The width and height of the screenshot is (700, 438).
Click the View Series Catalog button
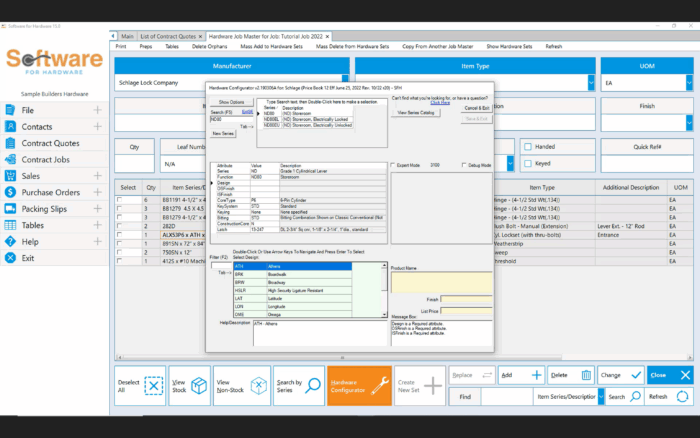pos(416,113)
